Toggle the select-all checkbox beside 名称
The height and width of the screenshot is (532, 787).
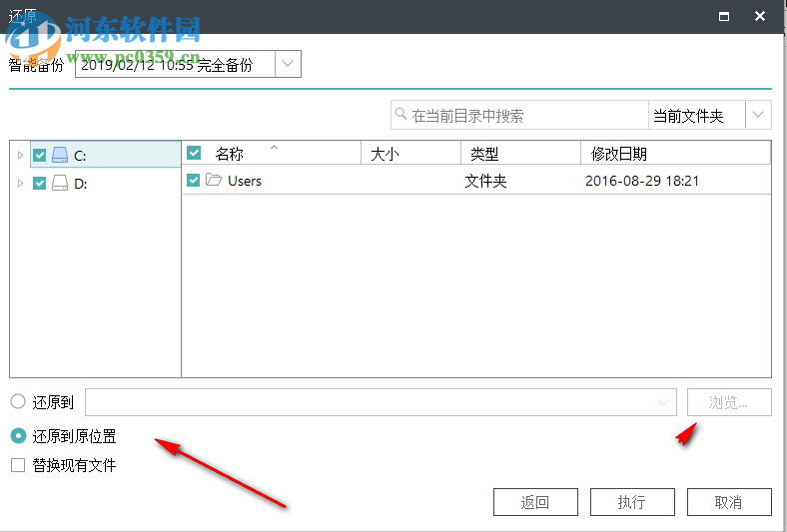(194, 153)
